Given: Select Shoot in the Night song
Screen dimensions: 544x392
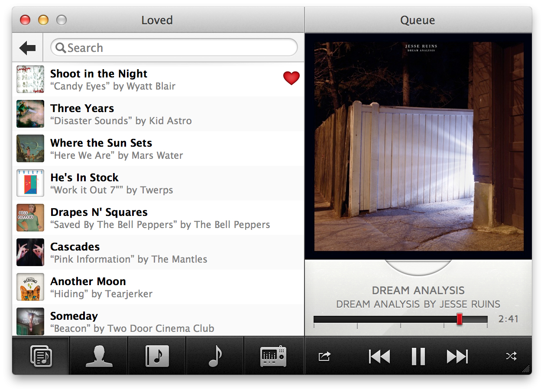Looking at the screenshot, I should 158,79.
